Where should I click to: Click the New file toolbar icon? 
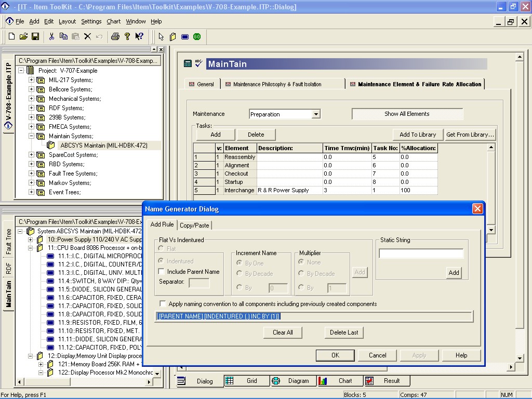[x=11, y=36]
